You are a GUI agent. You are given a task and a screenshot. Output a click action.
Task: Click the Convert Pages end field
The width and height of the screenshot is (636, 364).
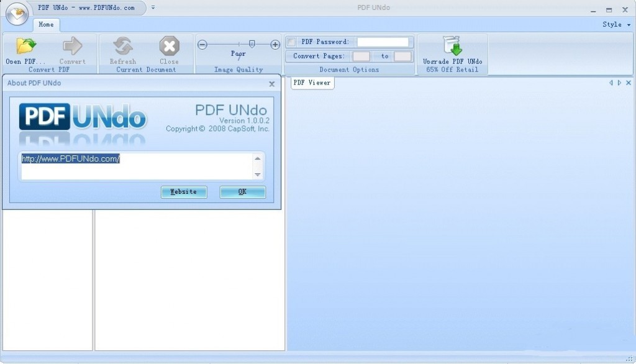coord(402,57)
